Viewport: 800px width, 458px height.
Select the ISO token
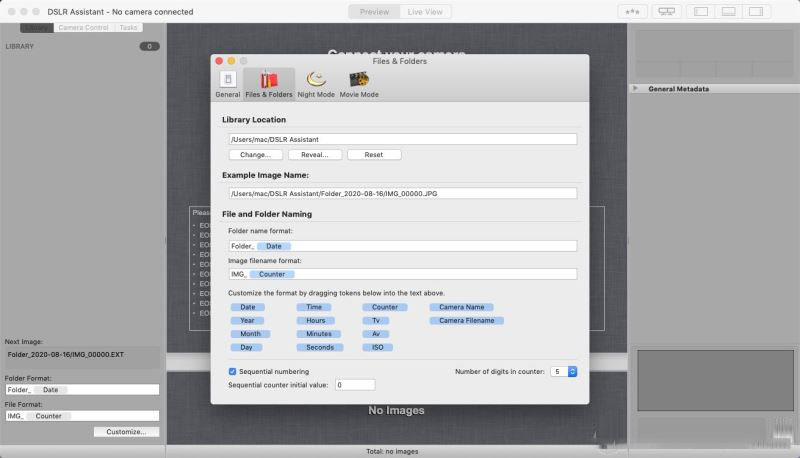[377, 347]
